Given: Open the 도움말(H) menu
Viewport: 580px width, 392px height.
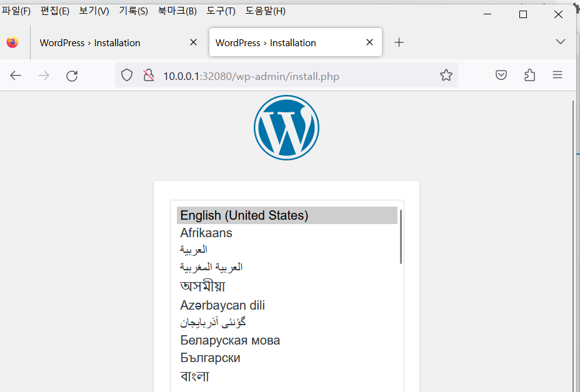Looking at the screenshot, I should [x=265, y=11].
